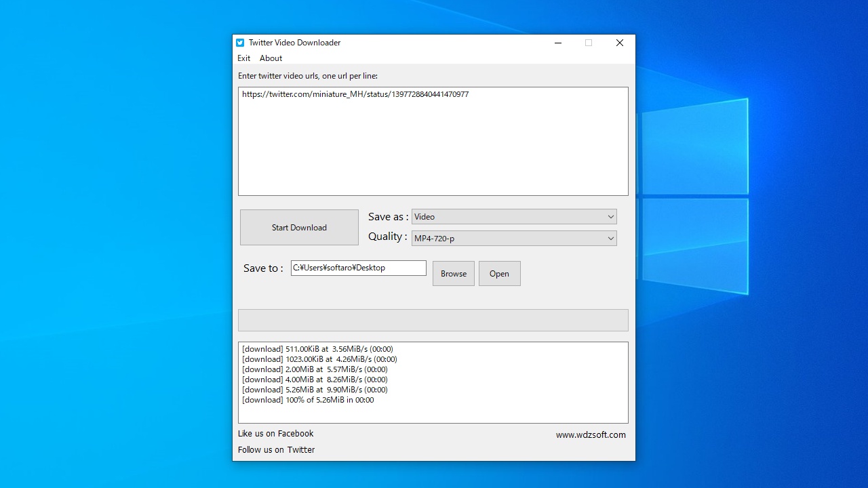The height and width of the screenshot is (488, 868).
Task: Click the '100% of 5.26MiB in 00:00' log line
Action: coord(308,400)
